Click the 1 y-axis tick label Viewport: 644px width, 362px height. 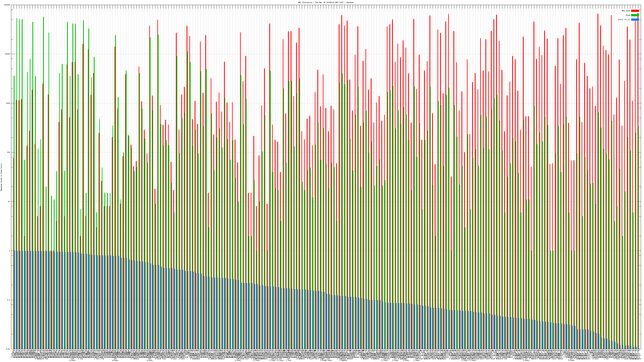tap(10, 251)
